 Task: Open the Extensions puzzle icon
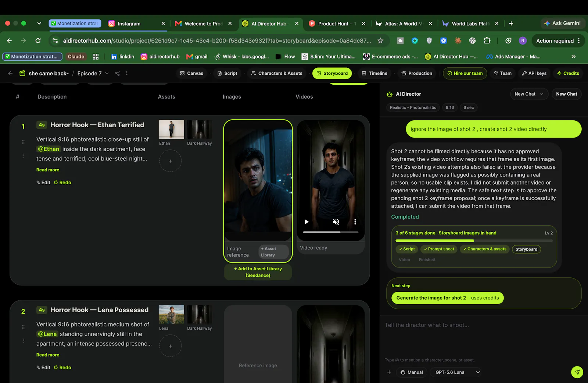(x=487, y=41)
